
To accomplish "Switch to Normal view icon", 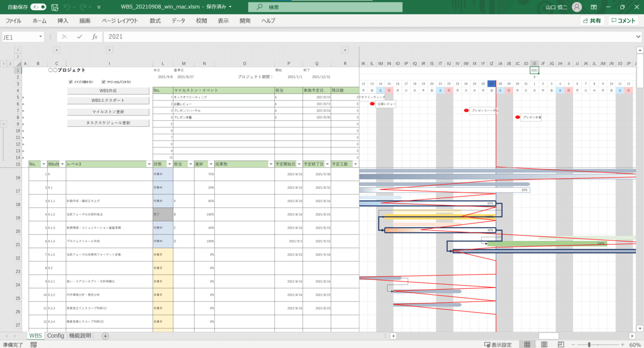I will click(x=527, y=344).
